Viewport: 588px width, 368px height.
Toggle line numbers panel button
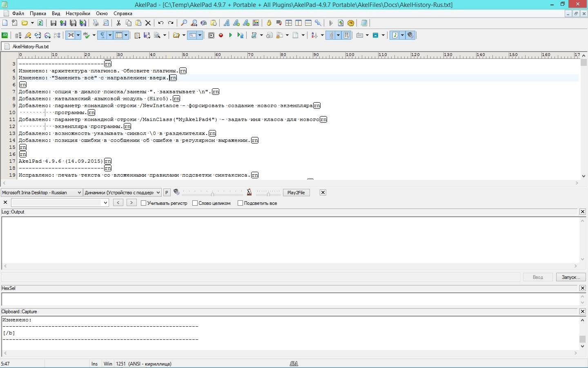pyautogui.click(x=119, y=35)
